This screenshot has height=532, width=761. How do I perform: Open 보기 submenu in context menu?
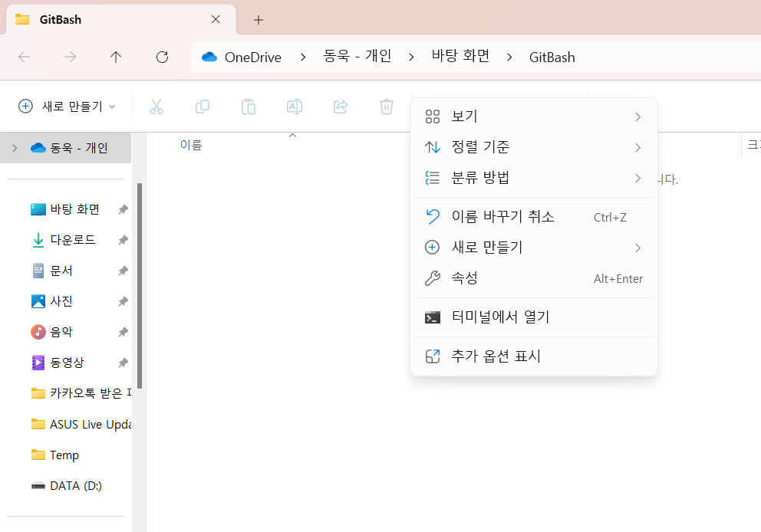(534, 117)
